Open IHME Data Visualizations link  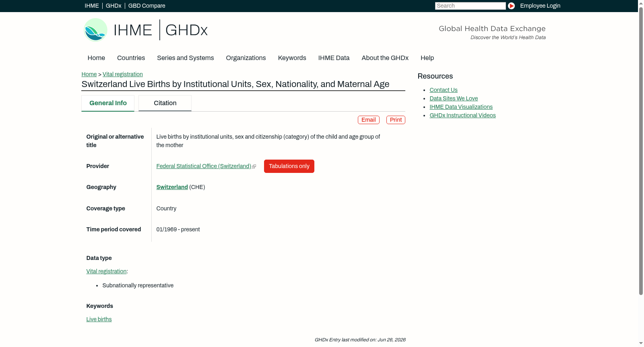[461, 107]
